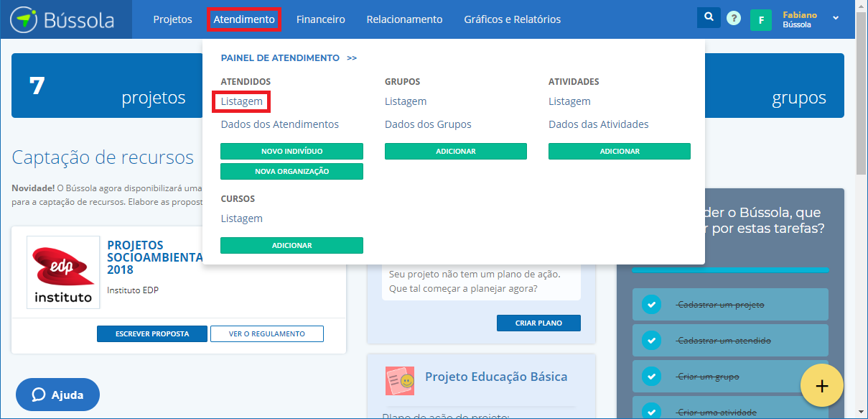
Task: Toggle the Cadastrar um projeto checkmark
Action: pos(650,305)
